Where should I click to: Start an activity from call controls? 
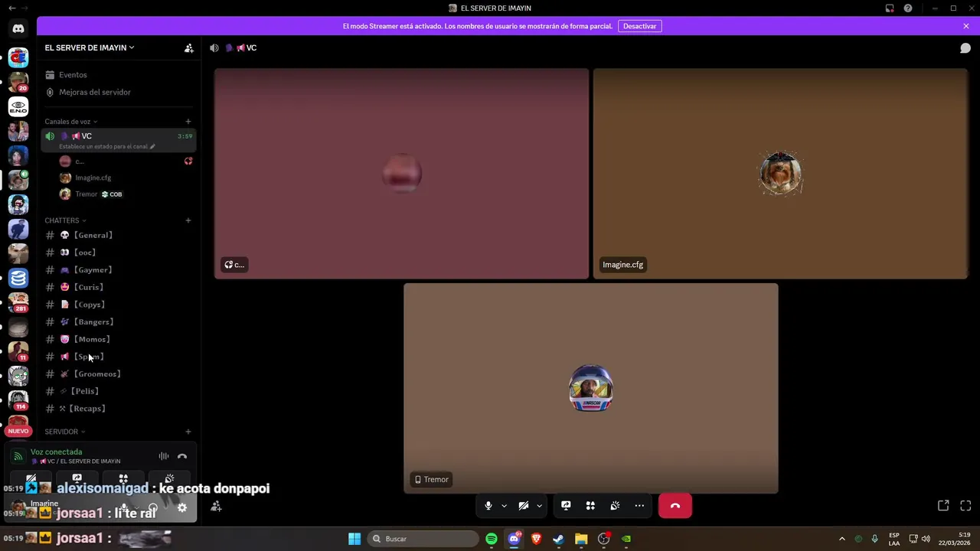point(590,506)
